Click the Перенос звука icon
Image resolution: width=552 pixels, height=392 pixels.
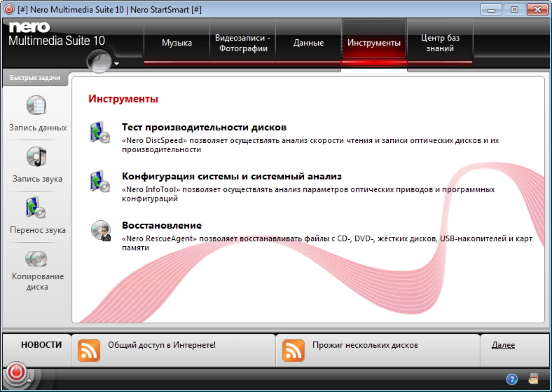coord(37,208)
